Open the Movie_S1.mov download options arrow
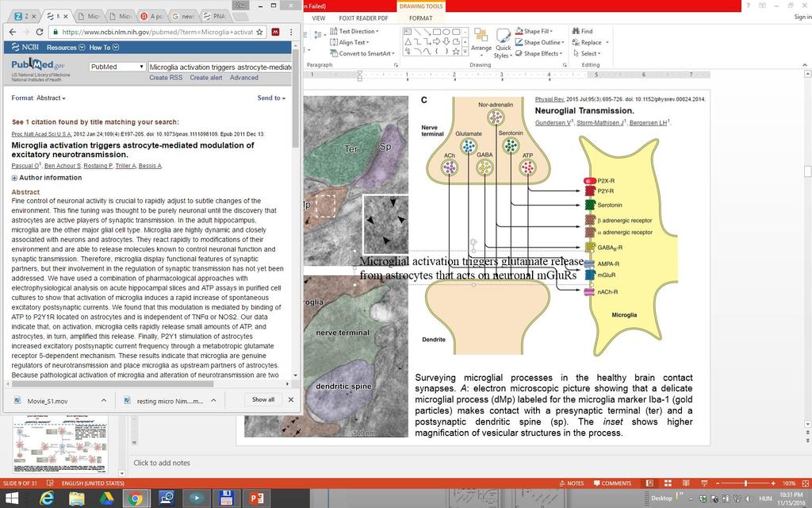 104,400
